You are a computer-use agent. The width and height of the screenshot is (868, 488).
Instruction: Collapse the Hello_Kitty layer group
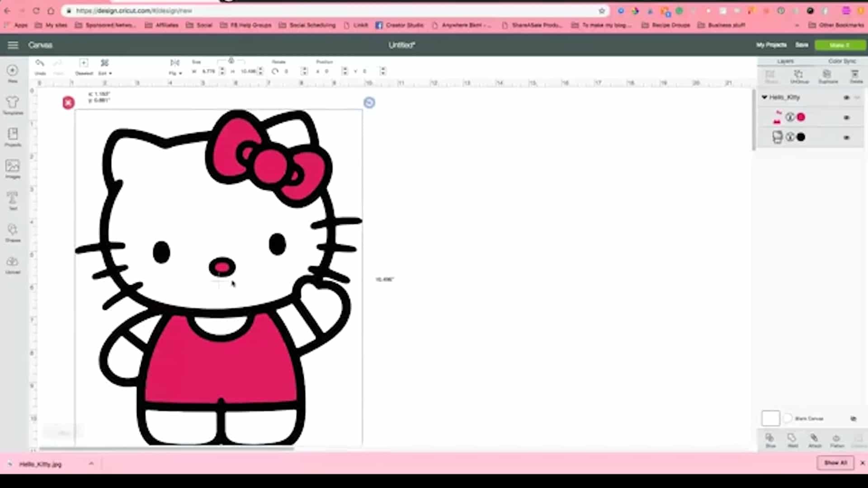[764, 97]
